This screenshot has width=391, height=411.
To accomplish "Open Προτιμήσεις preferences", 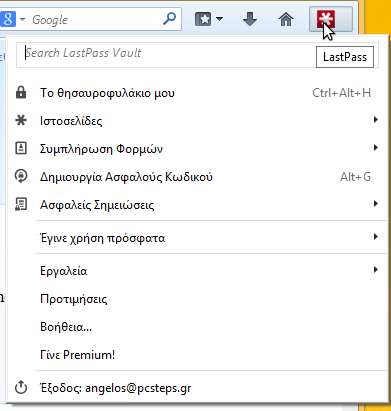I will point(197,299).
